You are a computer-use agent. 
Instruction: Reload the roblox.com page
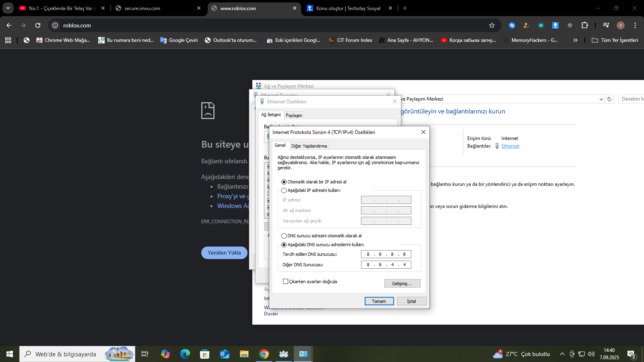[38, 25]
